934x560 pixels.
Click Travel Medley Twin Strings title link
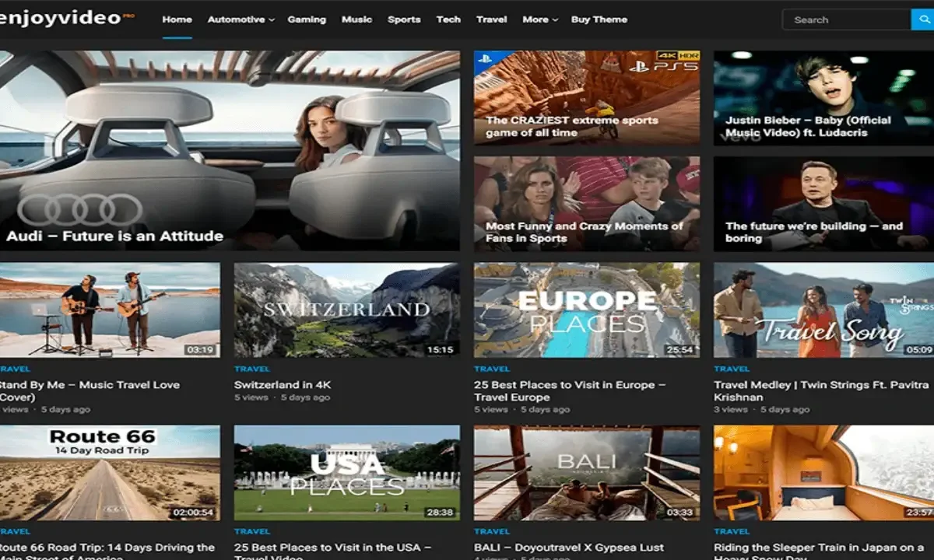coord(822,391)
